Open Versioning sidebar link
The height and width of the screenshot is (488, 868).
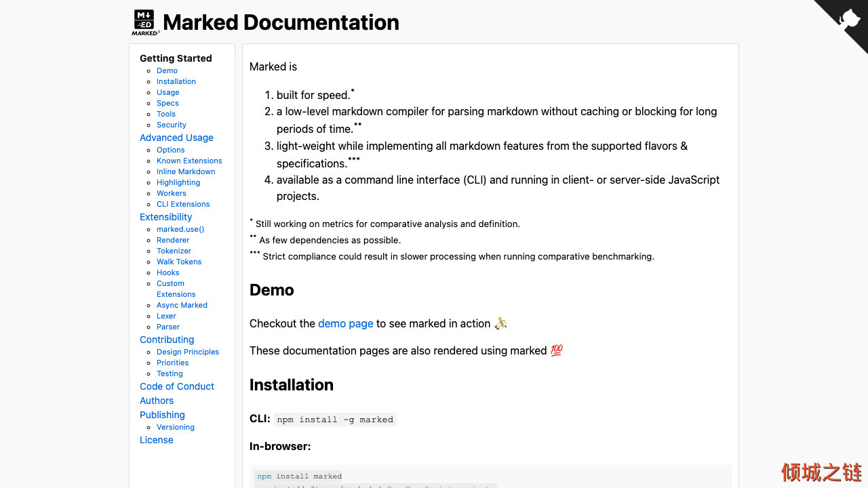(x=176, y=427)
